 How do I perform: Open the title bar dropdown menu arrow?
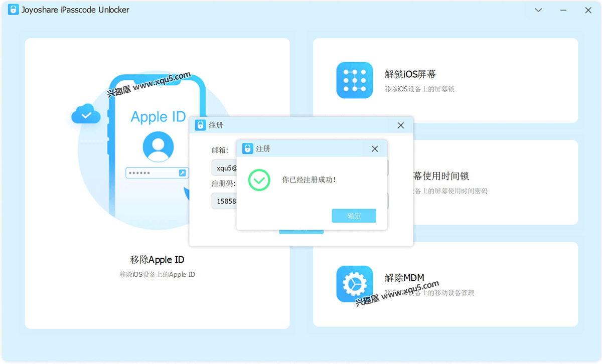pos(538,10)
